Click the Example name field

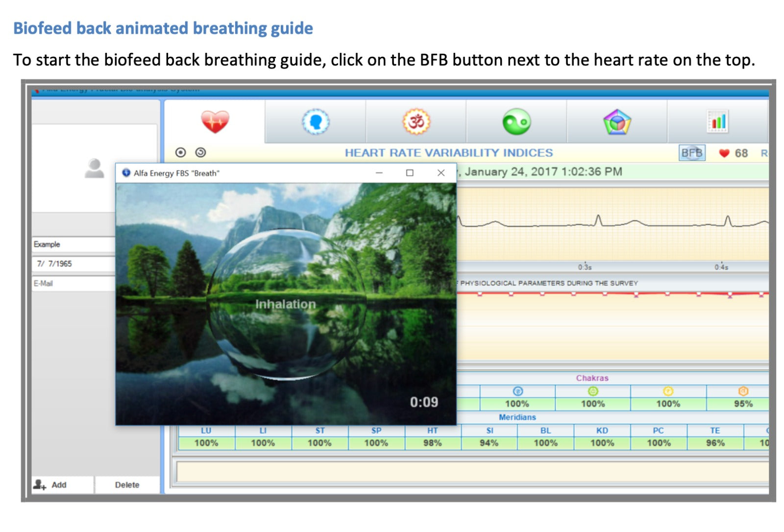(x=73, y=244)
